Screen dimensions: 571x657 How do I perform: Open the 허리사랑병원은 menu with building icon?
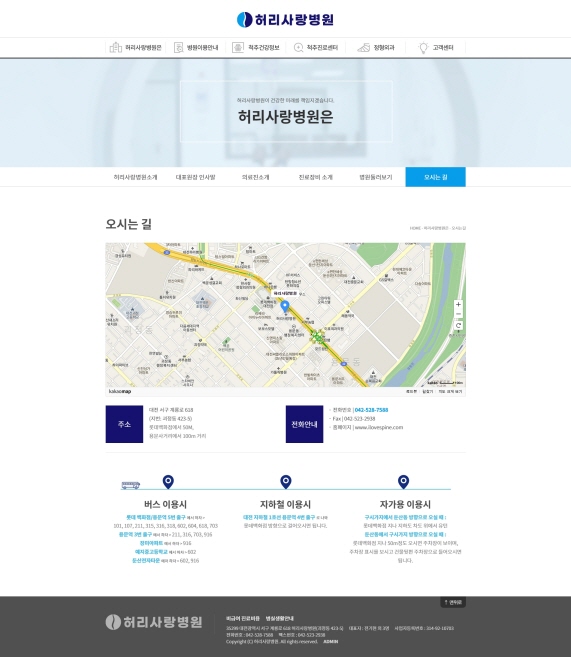coord(135,47)
